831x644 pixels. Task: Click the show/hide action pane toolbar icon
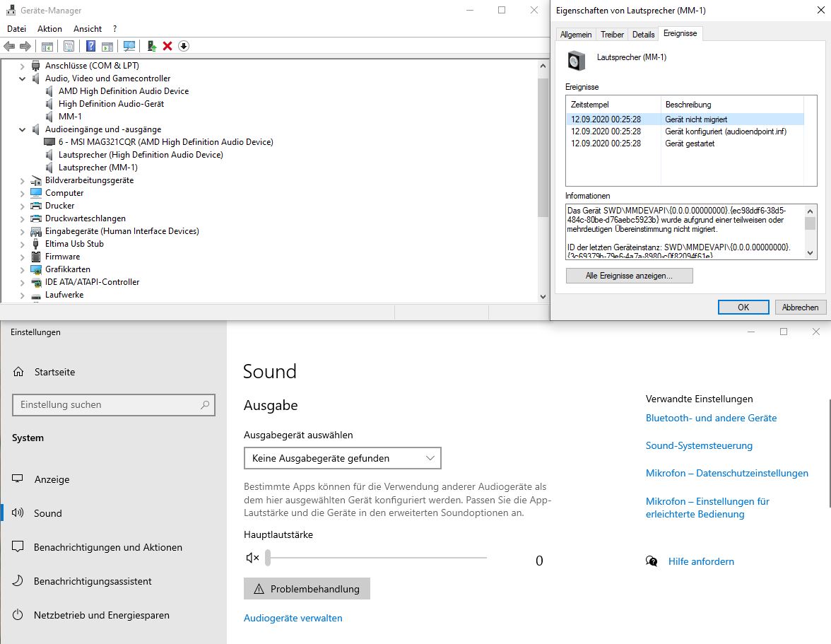(x=107, y=46)
